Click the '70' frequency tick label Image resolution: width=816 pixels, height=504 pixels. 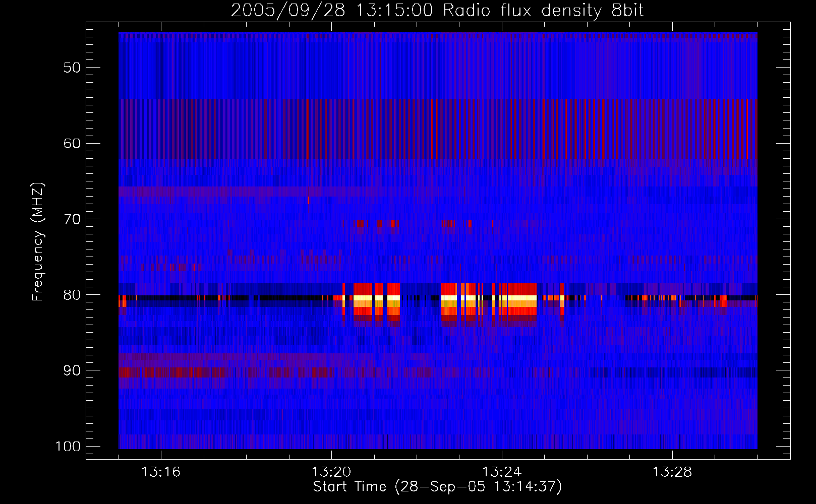click(x=72, y=219)
